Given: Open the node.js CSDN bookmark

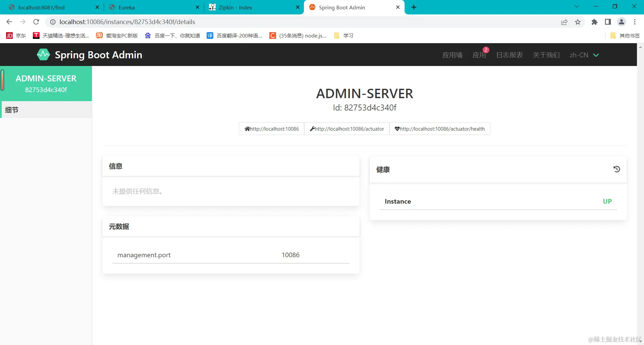Looking at the screenshot, I should tap(298, 36).
